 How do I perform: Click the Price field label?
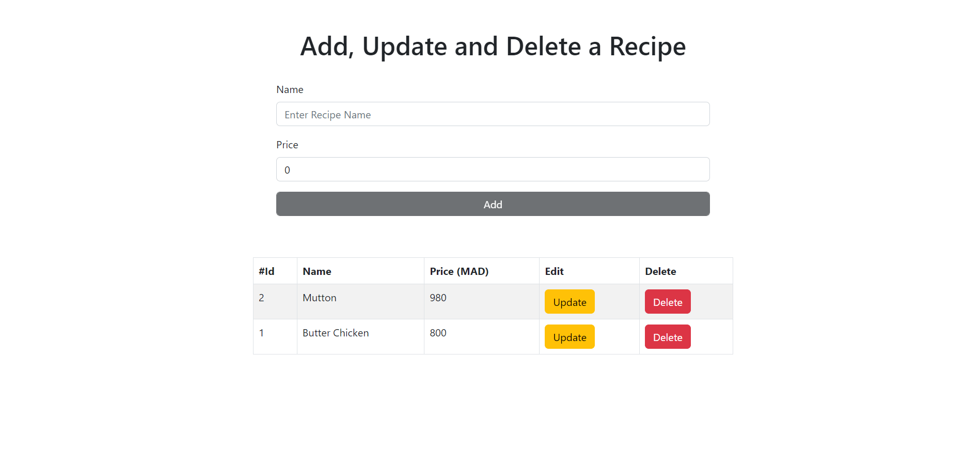pyautogui.click(x=287, y=145)
